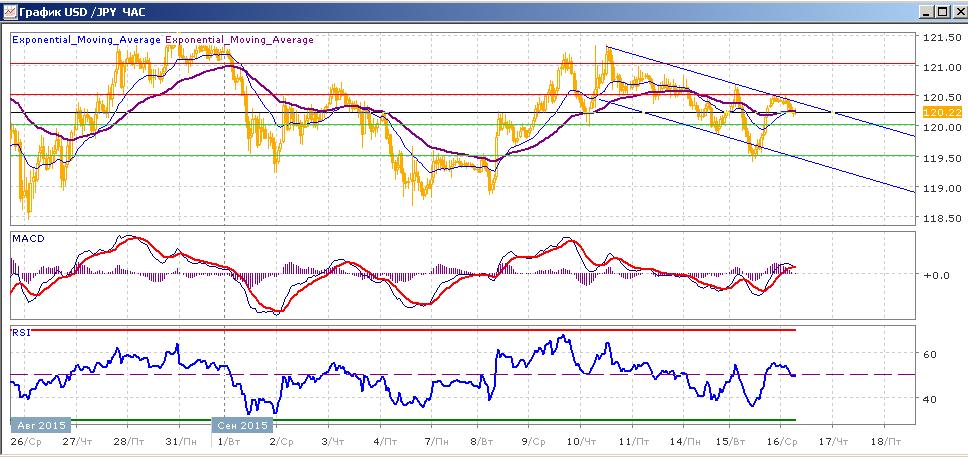Click the Сен 2015 month marker
968x457 pixels.
tap(241, 423)
